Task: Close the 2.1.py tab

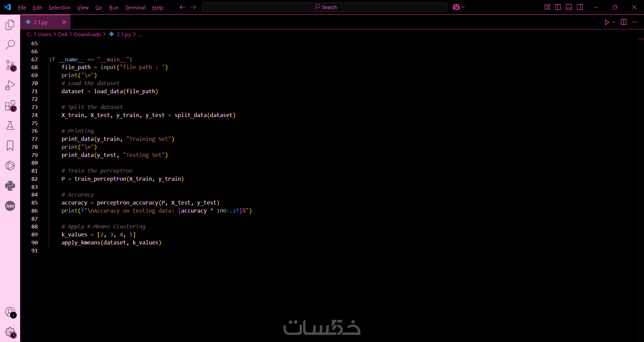Action: pyautogui.click(x=64, y=22)
